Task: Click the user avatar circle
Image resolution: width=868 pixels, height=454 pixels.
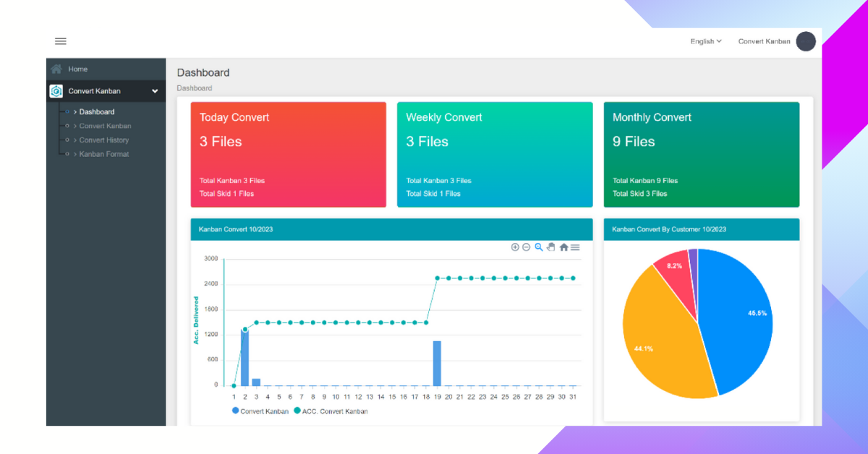Action: (806, 41)
